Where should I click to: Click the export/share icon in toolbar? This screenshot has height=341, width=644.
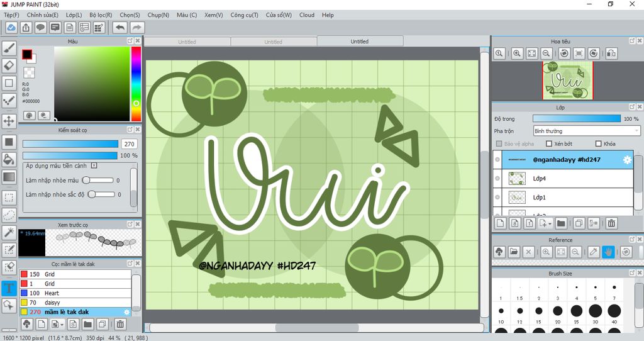pos(26,28)
